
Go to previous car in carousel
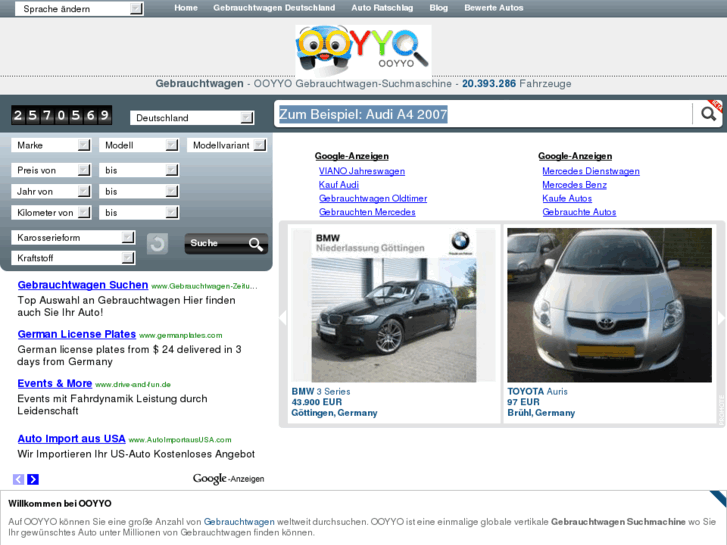pyautogui.click(x=283, y=318)
